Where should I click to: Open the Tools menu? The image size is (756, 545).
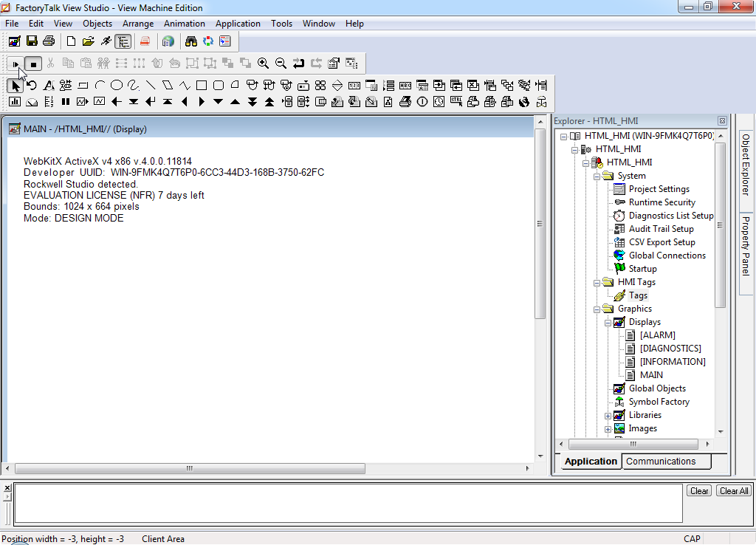point(281,24)
